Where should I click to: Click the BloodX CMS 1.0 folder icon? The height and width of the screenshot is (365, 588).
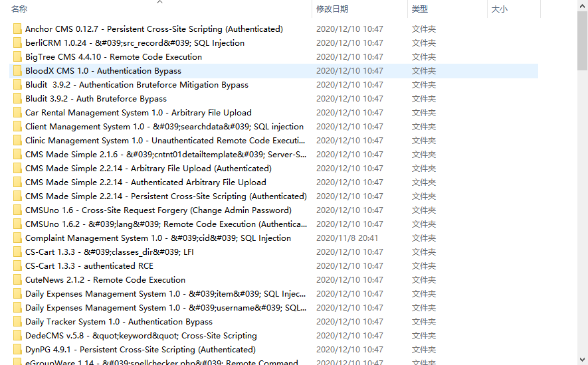tap(17, 71)
